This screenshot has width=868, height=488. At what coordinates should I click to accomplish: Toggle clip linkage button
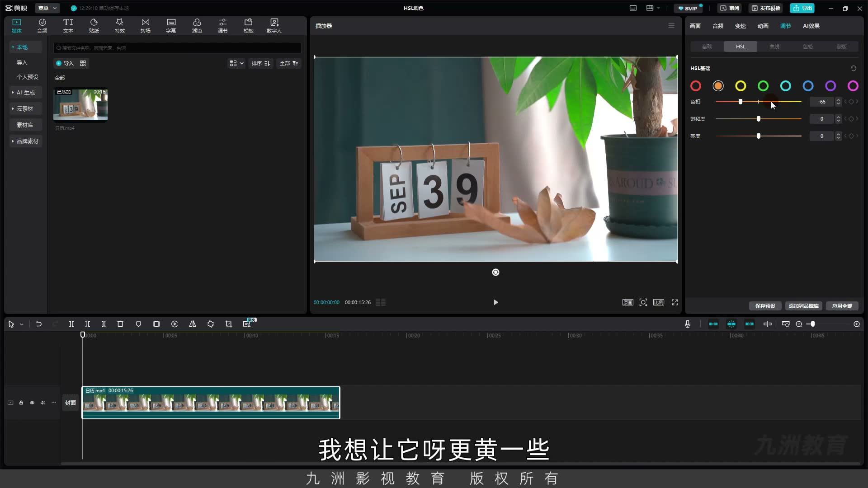750,324
